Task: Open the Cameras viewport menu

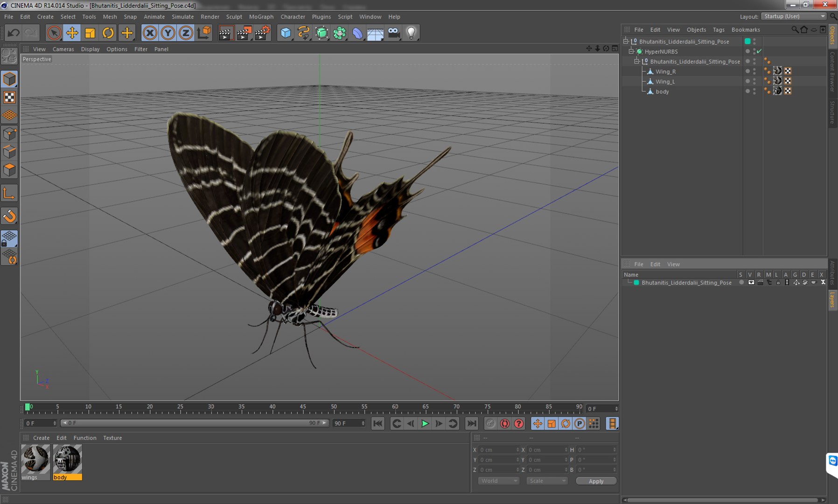Action: (63, 49)
